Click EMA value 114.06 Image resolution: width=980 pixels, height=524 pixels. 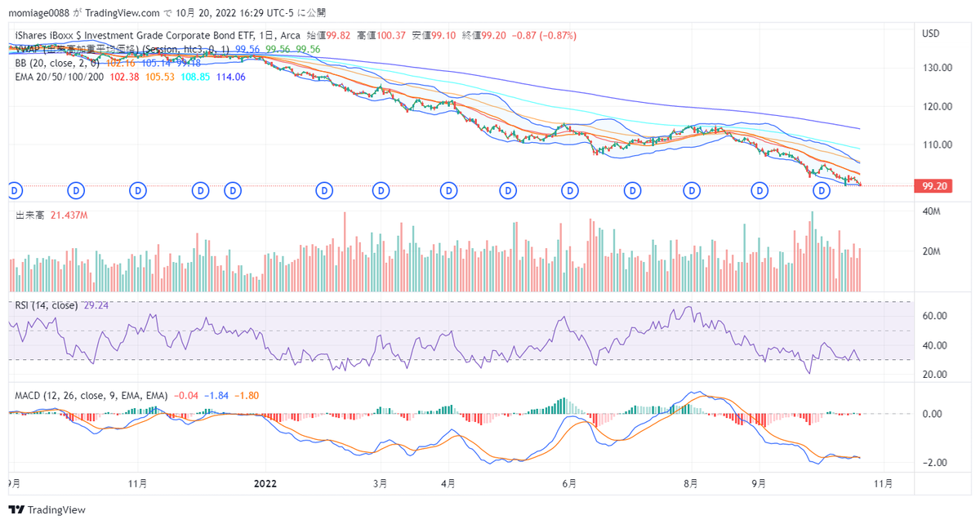point(231,76)
